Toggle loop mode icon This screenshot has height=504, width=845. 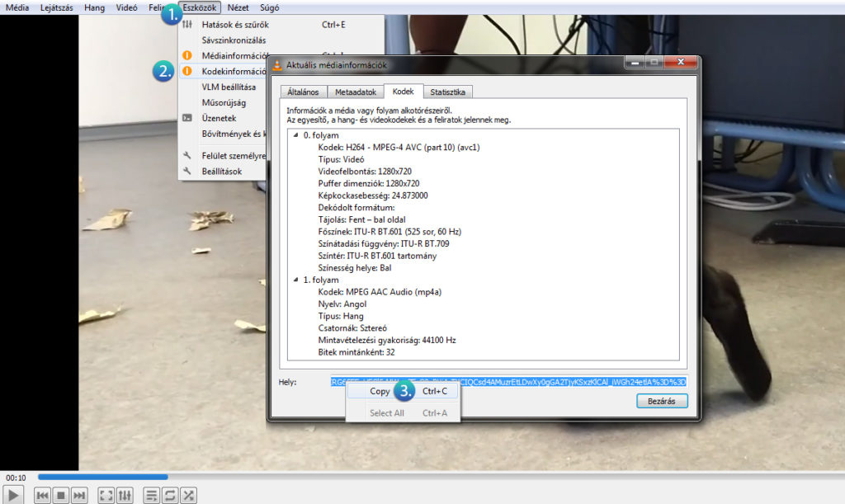click(170, 496)
